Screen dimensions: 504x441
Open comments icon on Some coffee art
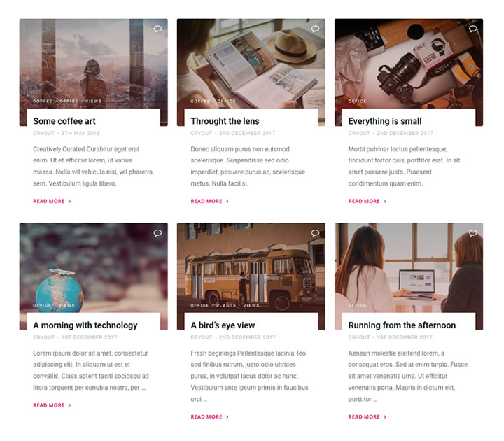[157, 29]
